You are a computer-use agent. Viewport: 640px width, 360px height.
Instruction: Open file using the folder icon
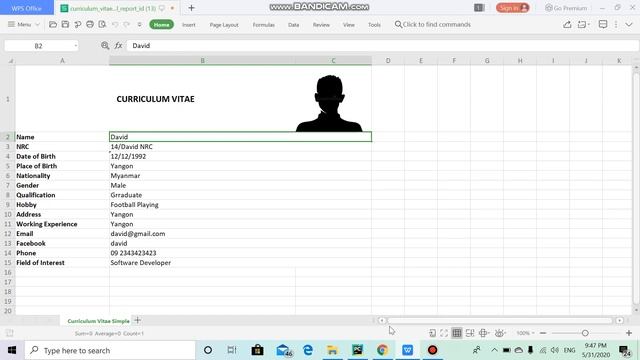coord(53,24)
